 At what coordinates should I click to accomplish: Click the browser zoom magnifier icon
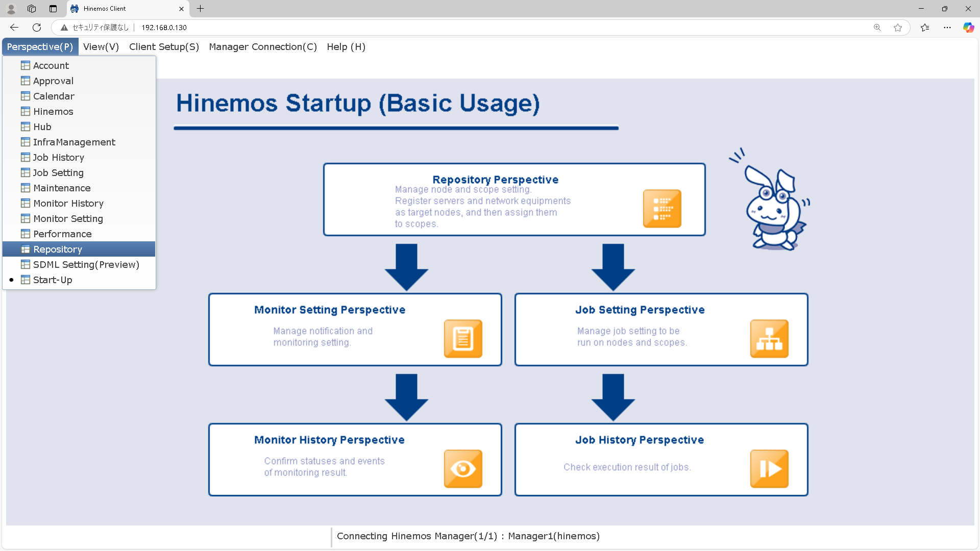pyautogui.click(x=877, y=28)
